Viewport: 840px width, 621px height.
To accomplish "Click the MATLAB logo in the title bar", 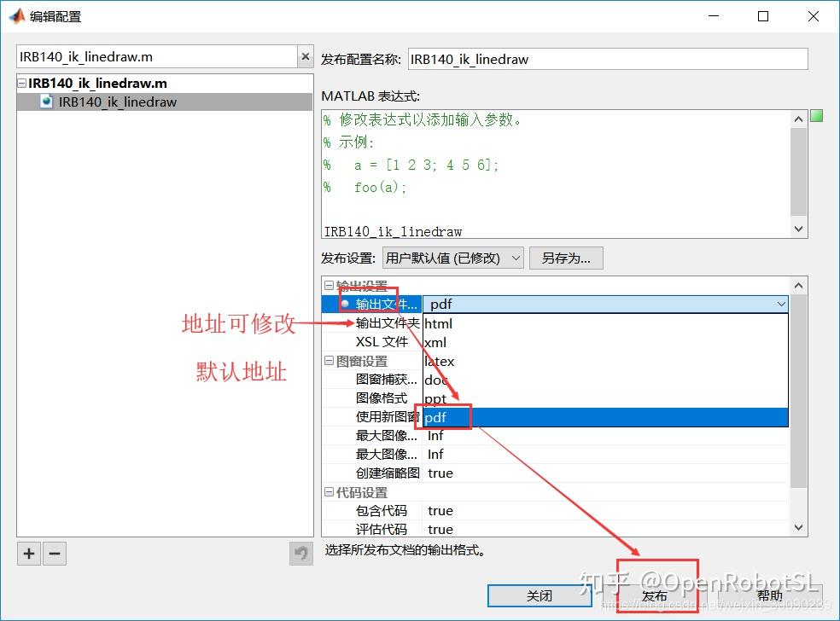I will [15, 15].
